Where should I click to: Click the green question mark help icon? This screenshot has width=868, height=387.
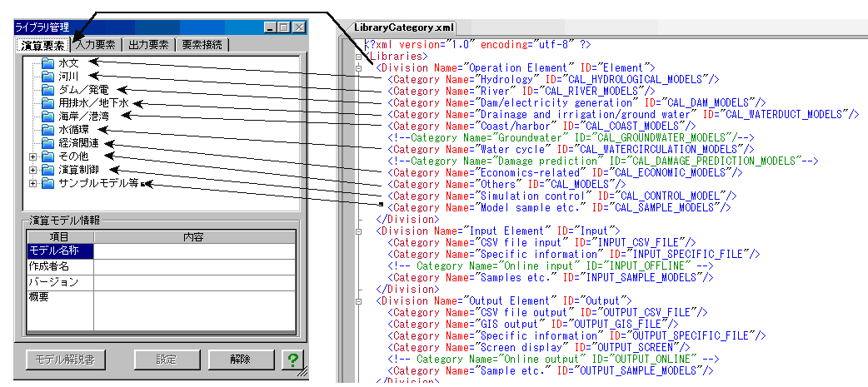(292, 360)
